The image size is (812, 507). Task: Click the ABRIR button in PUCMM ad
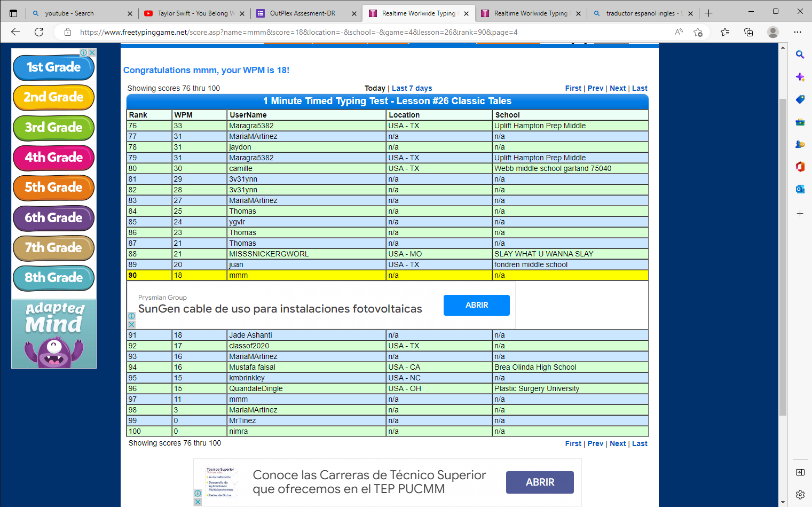(x=540, y=482)
